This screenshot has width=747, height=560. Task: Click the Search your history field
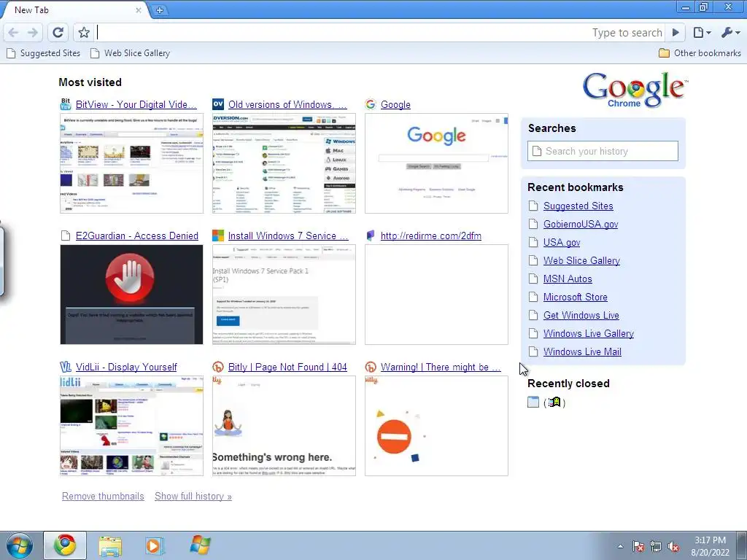603,151
